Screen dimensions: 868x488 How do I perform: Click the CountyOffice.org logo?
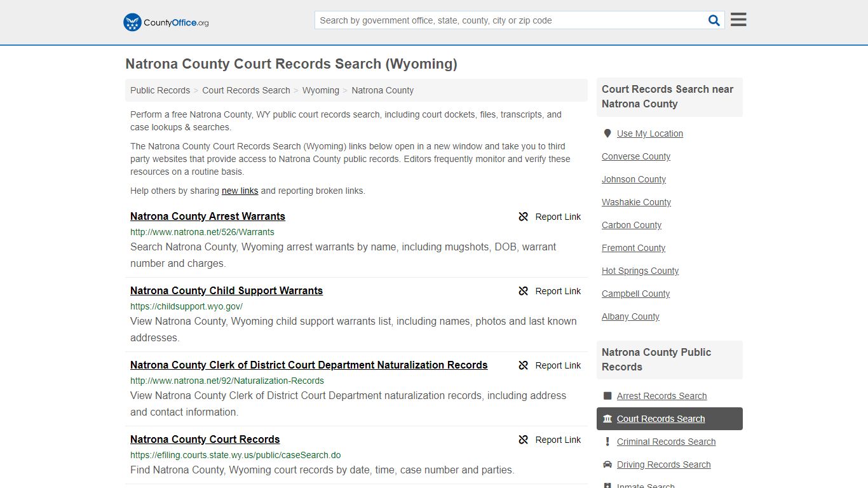(x=166, y=22)
